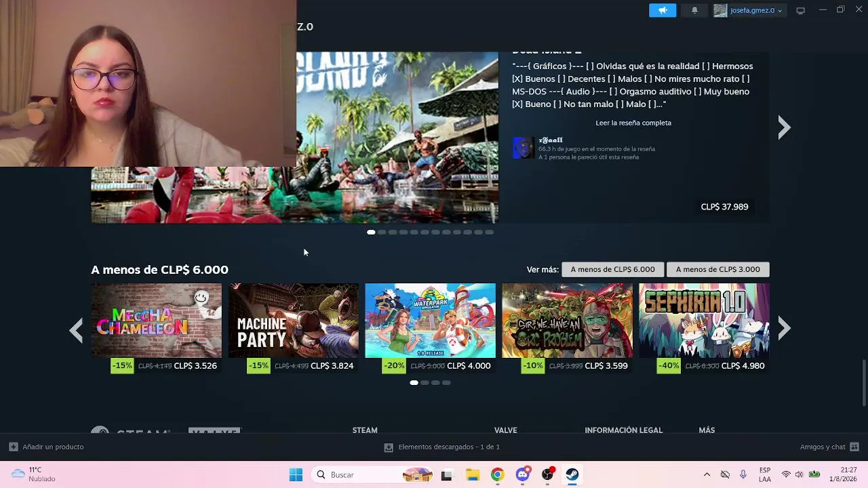Image resolution: width=868 pixels, height=488 pixels.
Task: Click the CLP$ 4.980 discounted price
Action: (x=743, y=366)
